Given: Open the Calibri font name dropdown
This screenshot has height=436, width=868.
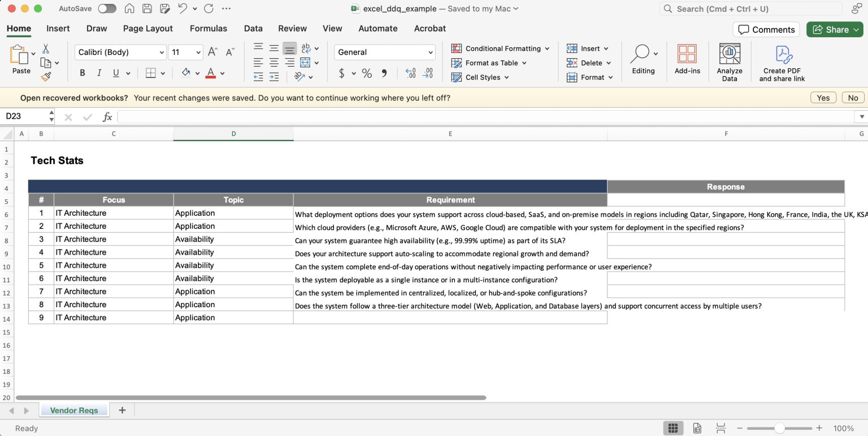Looking at the screenshot, I should pos(120,52).
